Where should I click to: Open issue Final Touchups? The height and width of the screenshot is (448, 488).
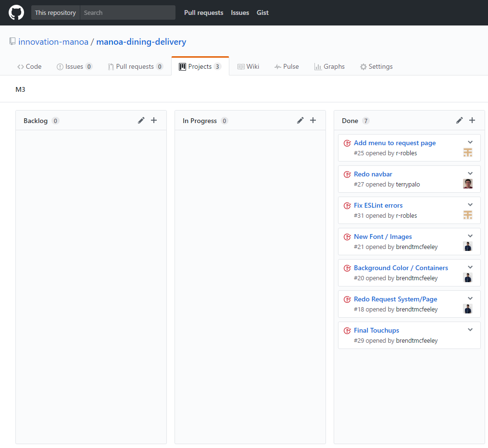[x=376, y=330]
